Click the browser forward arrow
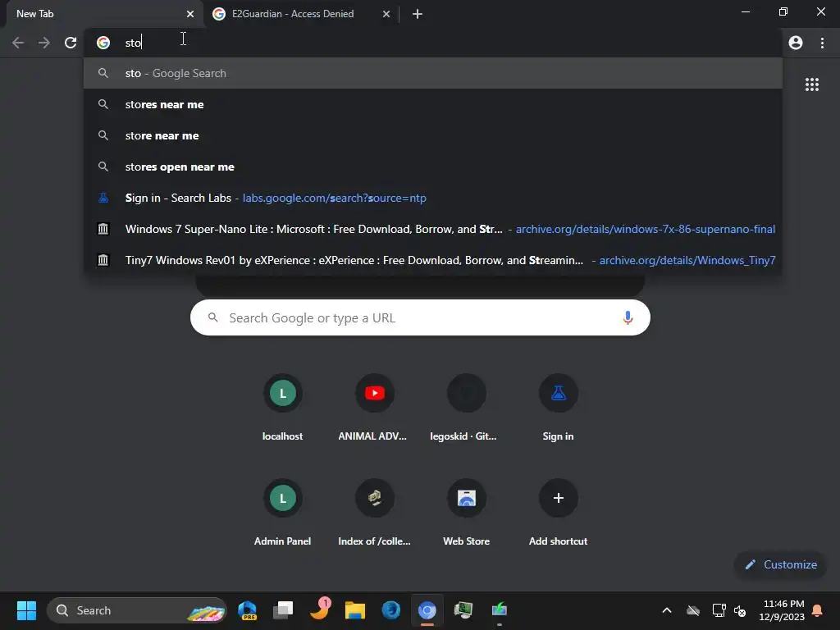 click(44, 43)
